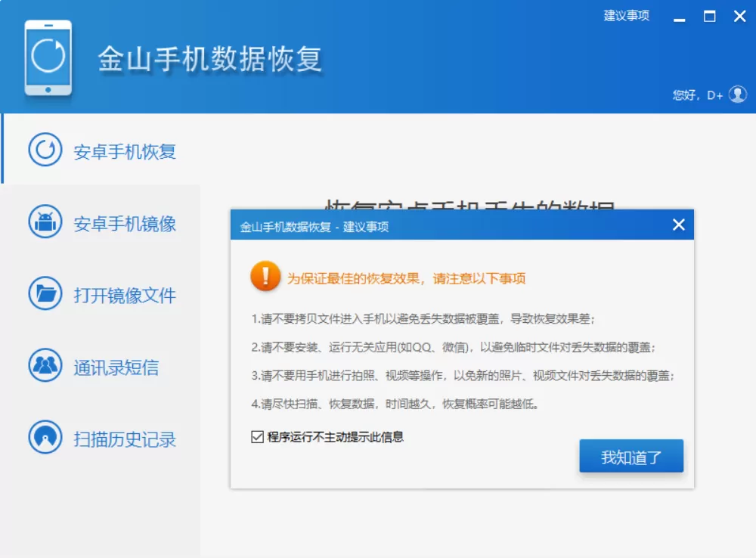
Task: Click the 打开镜像文件 folder icon
Action: [x=45, y=293]
